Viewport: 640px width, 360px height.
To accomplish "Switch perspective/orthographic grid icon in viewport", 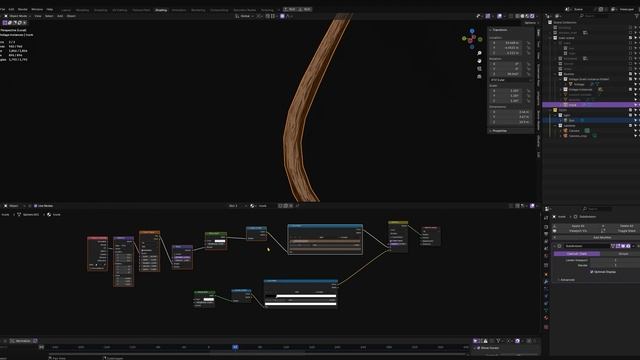I will (479, 76).
